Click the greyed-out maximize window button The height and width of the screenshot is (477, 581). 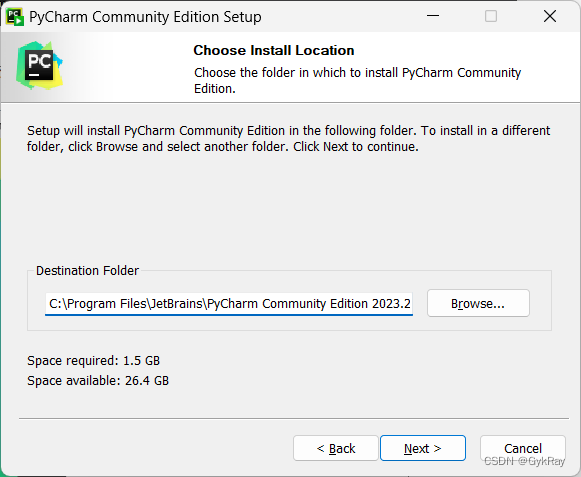click(491, 16)
